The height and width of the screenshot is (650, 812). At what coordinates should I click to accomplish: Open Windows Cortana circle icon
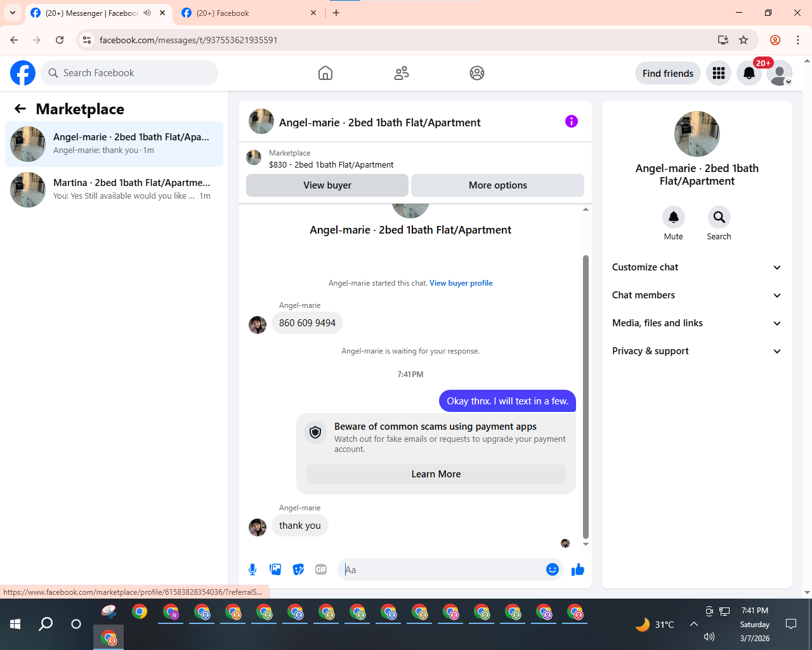76,624
